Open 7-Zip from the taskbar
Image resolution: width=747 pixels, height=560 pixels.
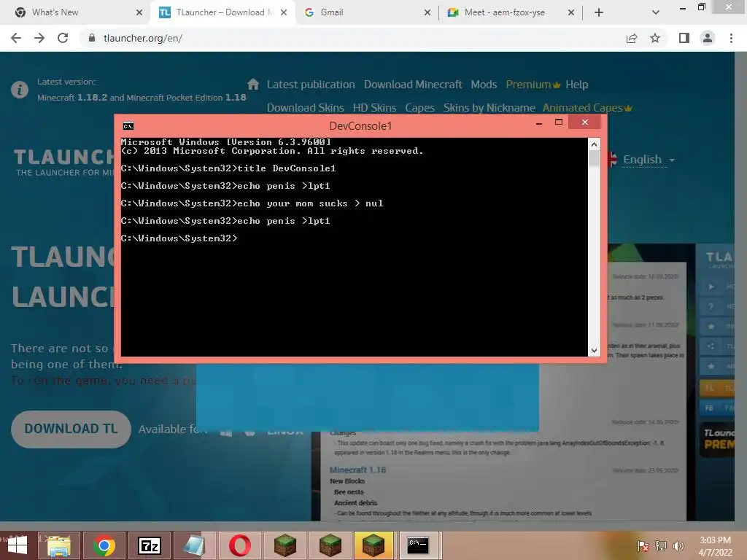coord(149,545)
